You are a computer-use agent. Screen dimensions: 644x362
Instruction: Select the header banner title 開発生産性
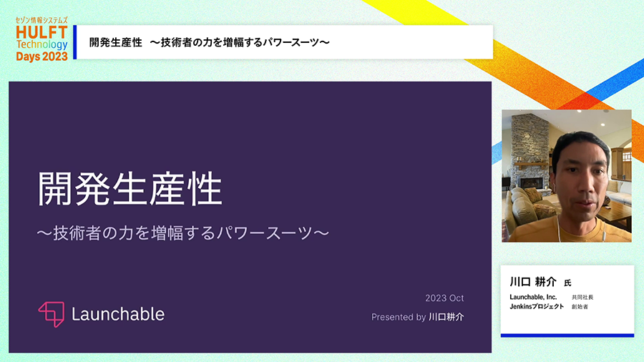[x=114, y=42]
